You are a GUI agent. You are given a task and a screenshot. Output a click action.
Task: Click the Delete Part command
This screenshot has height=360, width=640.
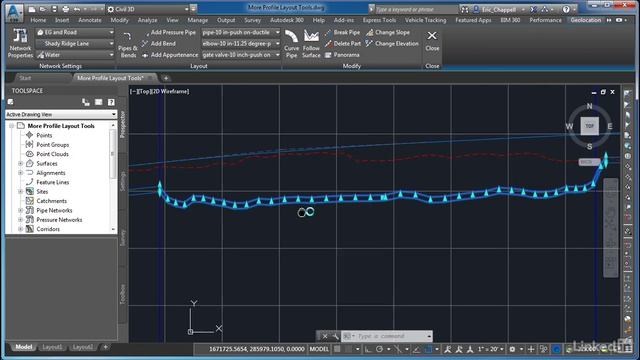pos(343,44)
